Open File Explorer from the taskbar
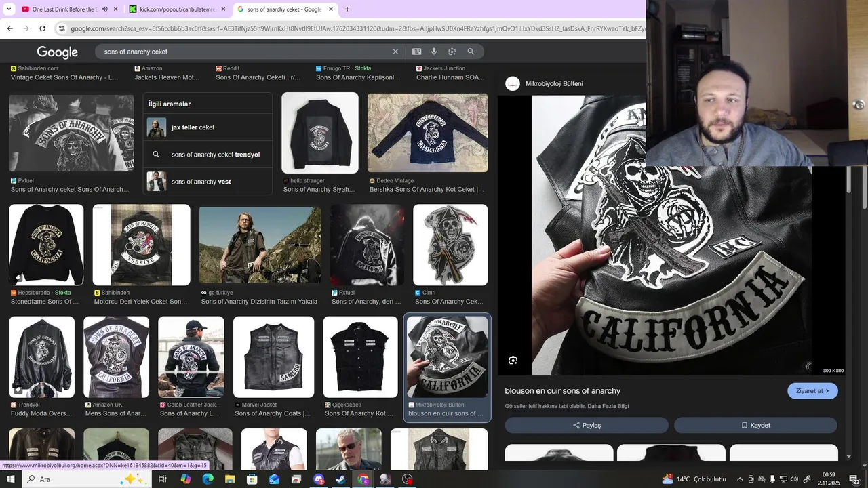 230,479
